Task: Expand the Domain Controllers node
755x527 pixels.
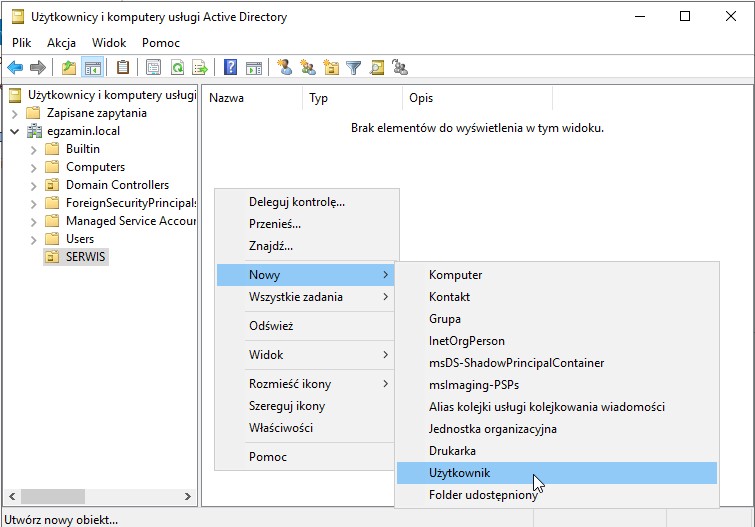Action: [x=33, y=185]
